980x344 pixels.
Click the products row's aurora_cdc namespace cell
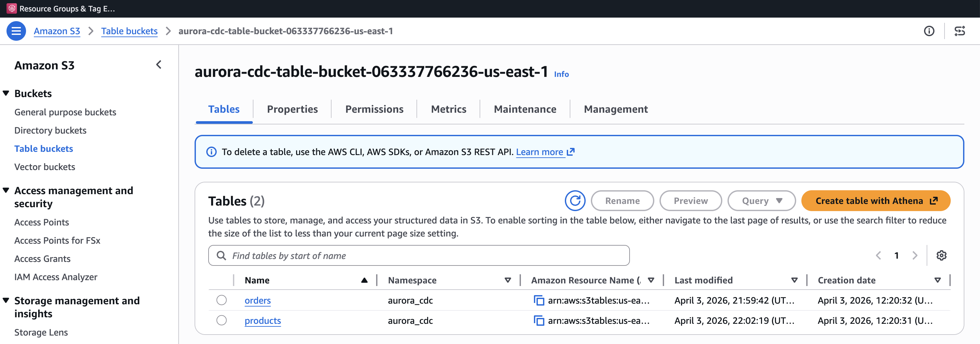click(410, 320)
